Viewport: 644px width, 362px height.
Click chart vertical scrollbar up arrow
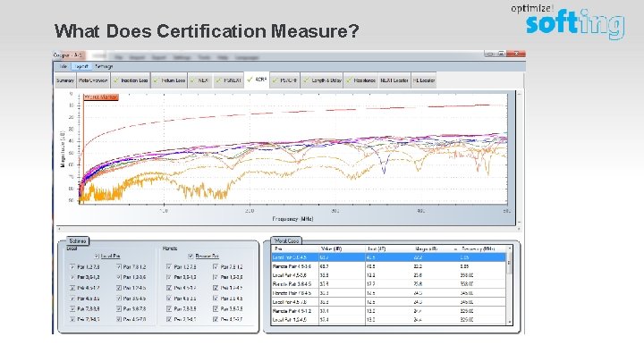[x=520, y=94]
